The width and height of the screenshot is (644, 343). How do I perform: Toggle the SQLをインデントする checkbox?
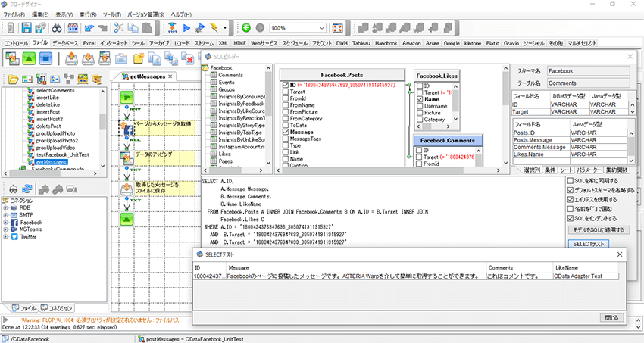click(570, 218)
